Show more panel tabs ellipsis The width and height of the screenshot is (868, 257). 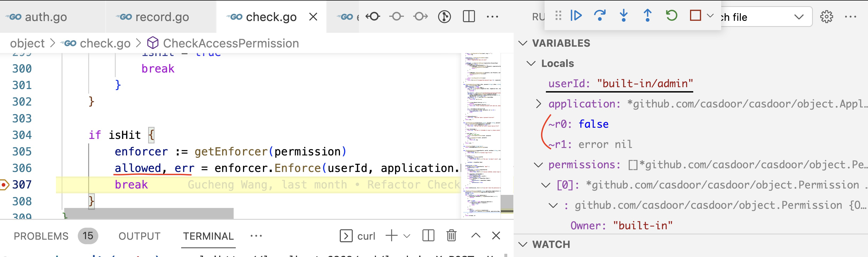(x=256, y=236)
